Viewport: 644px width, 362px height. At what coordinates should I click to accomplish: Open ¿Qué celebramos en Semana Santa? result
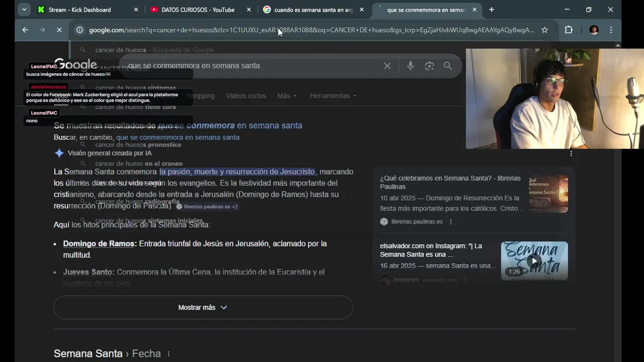tap(450, 183)
